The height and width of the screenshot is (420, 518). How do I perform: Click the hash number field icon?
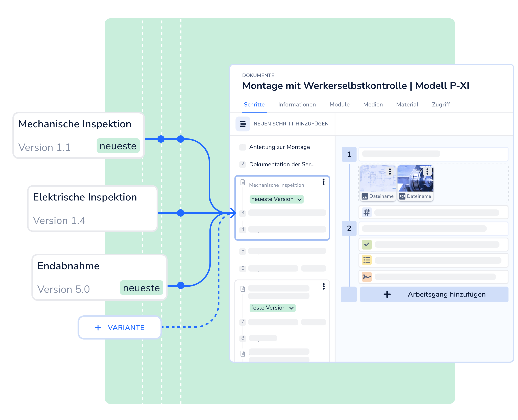[367, 212]
